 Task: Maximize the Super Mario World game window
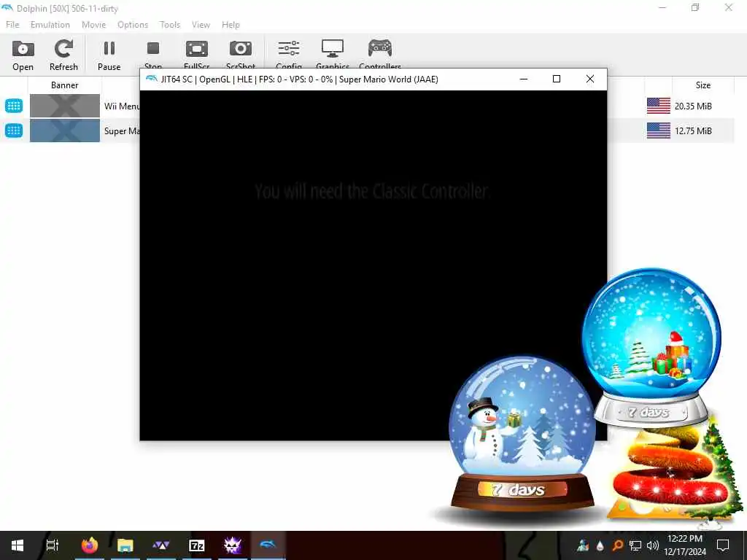click(557, 79)
